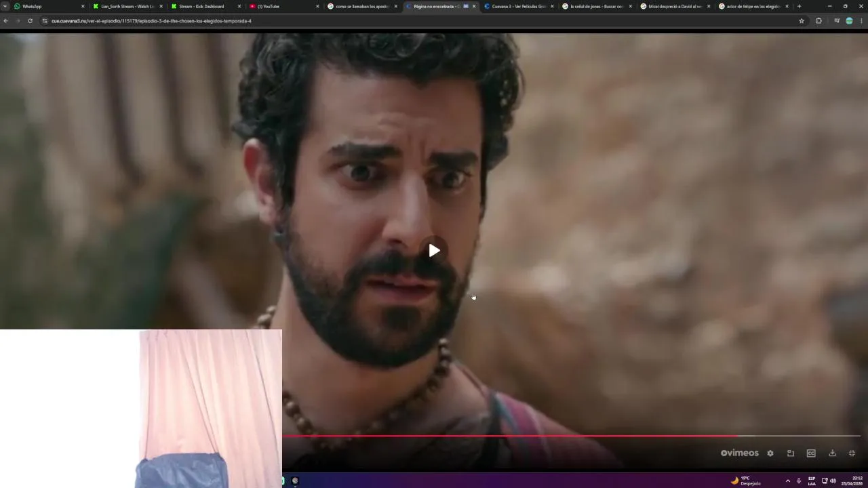The width and height of the screenshot is (868, 488).
Task: Expand the tab search dropdown arrow
Action: [x=5, y=6]
